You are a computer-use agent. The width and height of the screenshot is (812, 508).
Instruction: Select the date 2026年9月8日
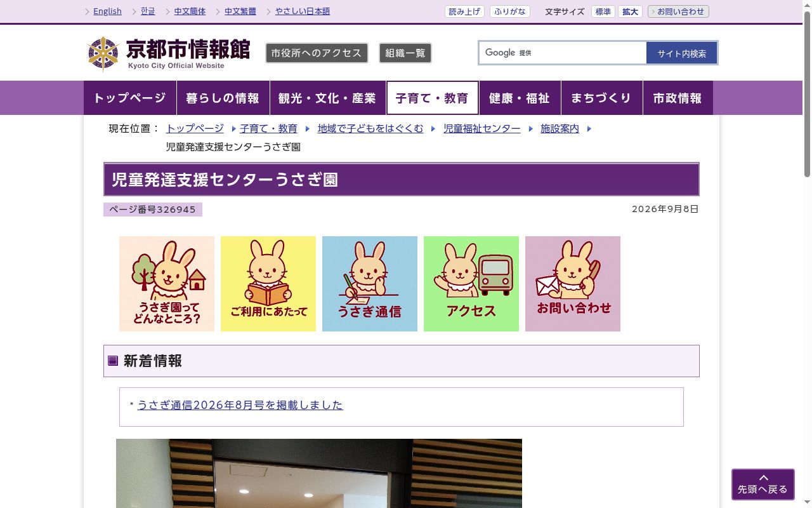[x=665, y=209]
